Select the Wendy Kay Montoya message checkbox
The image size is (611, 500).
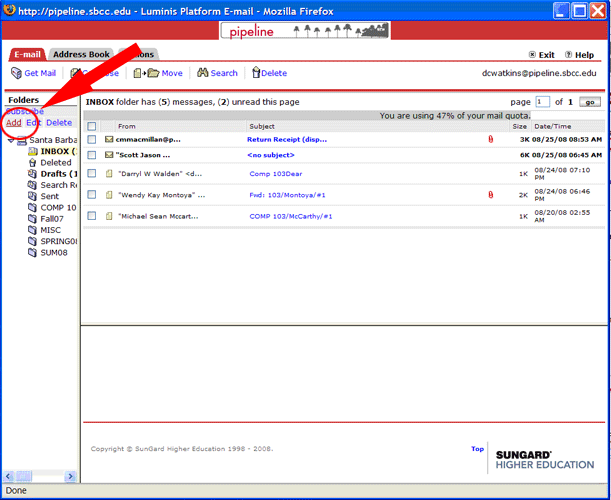pyautogui.click(x=92, y=194)
